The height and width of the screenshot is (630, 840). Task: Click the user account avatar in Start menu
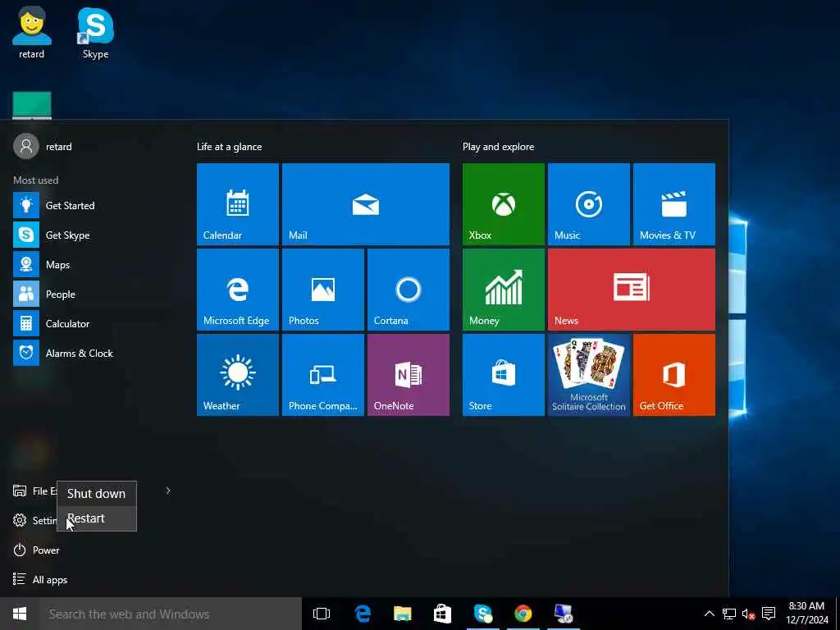click(26, 146)
